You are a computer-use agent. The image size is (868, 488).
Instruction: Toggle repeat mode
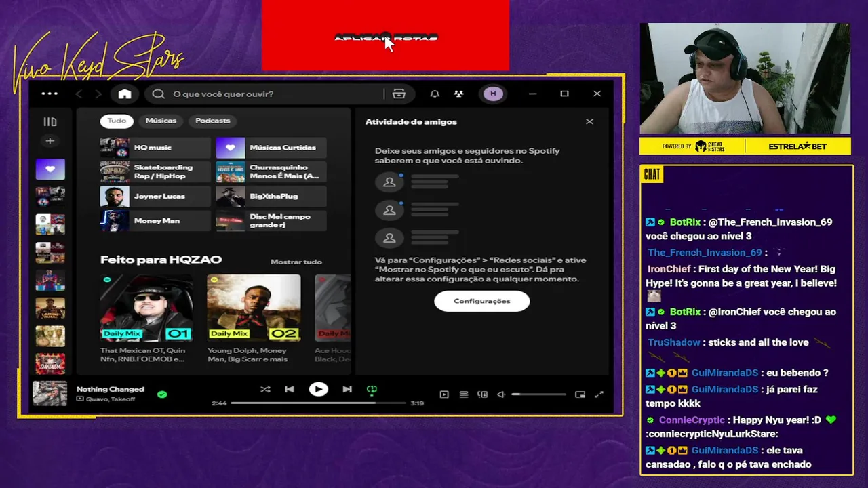[x=372, y=390]
